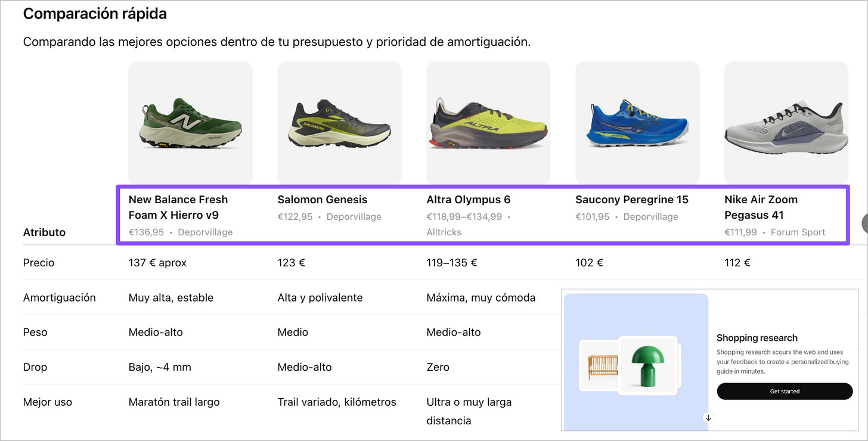Click the Salomon Genesis product title

click(323, 200)
